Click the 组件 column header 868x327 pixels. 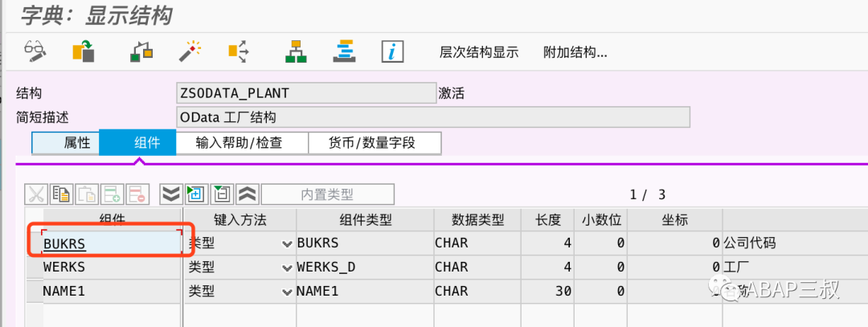point(113,219)
